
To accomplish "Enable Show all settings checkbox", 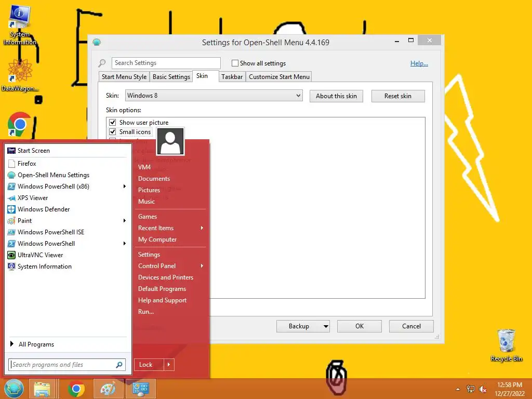I will tap(235, 63).
